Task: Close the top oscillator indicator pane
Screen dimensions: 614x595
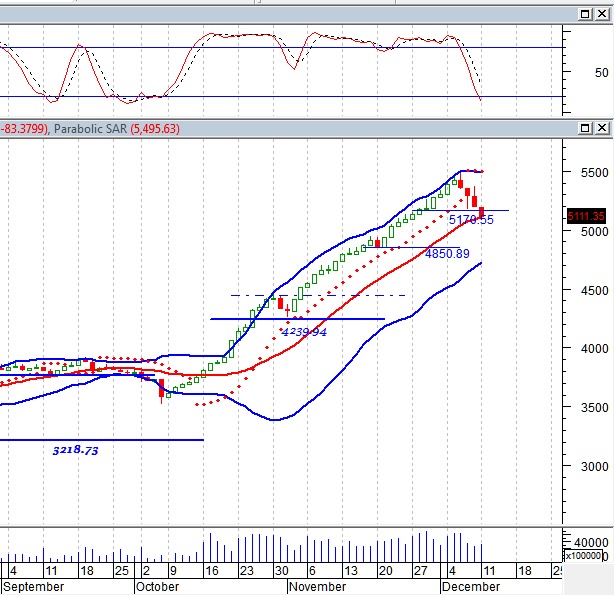Action: point(601,13)
